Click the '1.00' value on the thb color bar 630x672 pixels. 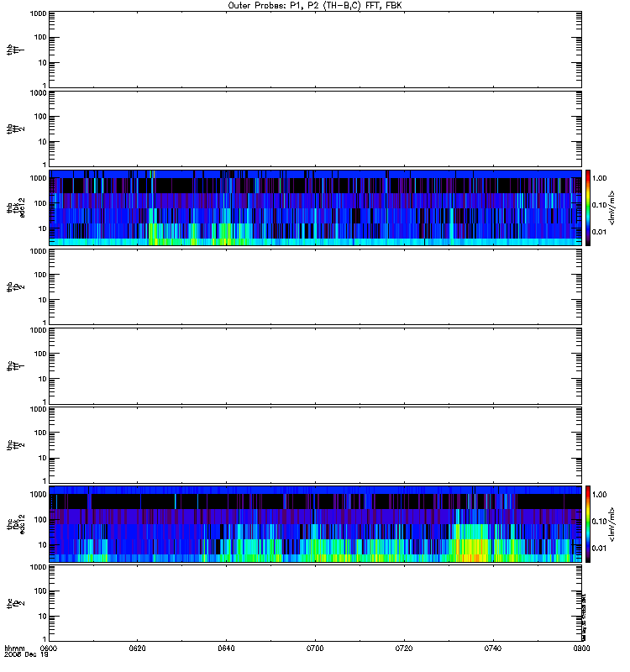(599, 178)
